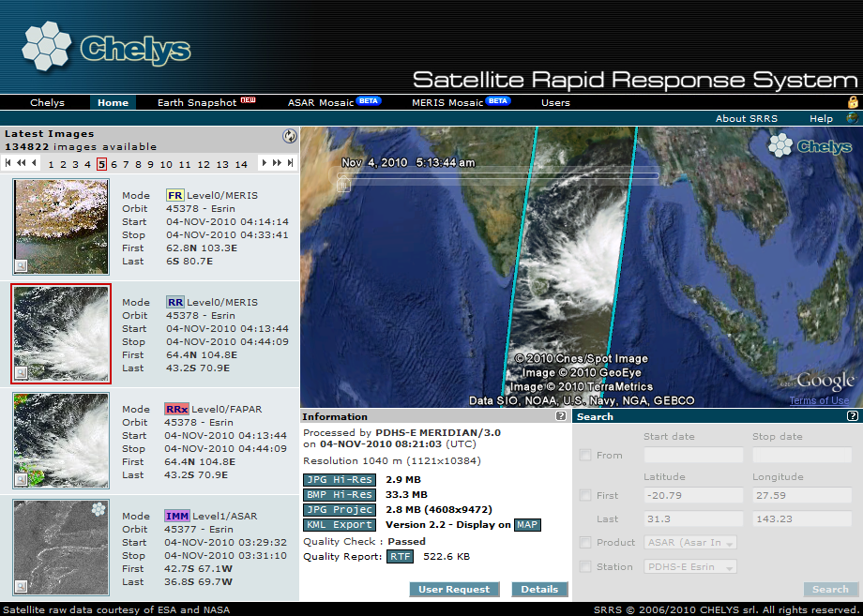This screenshot has width=863, height=616.
Task: Open the Information panel help icon
Action: (x=560, y=416)
